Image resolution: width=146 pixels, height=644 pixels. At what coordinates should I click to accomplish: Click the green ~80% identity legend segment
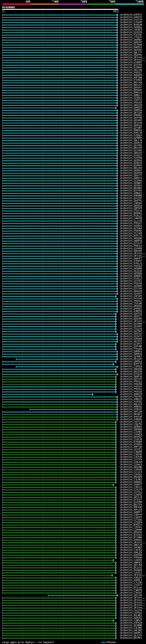point(101,4)
